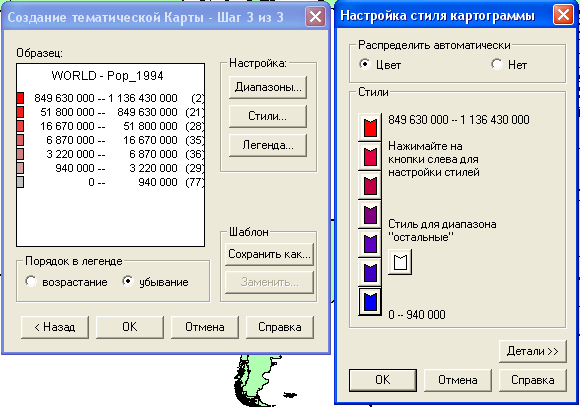Click the legend title WORLD - Pop_1994

click(x=107, y=76)
